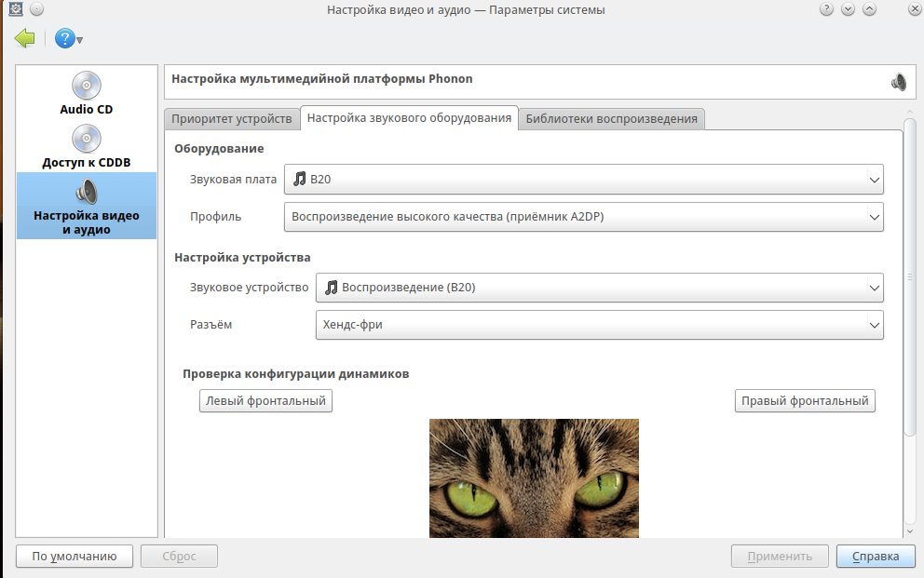Screen dimensions: 924x578
Task: Open the Разъём Хендс-фри dropdown
Action: pyautogui.click(x=599, y=325)
